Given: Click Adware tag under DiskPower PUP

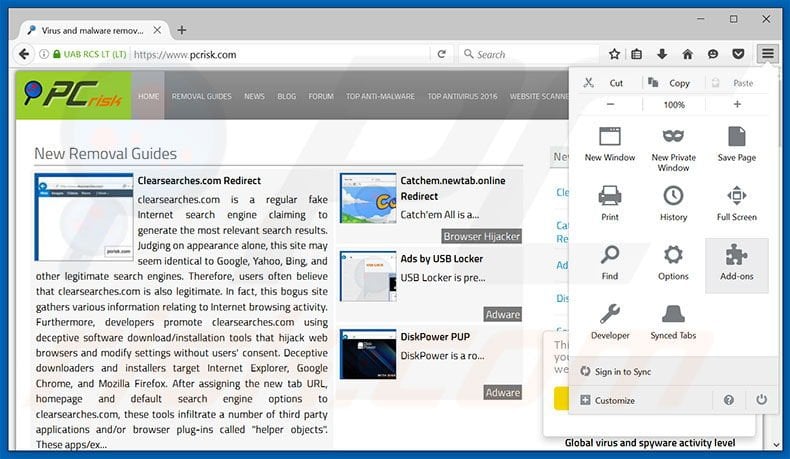Looking at the screenshot, I should pos(502,392).
